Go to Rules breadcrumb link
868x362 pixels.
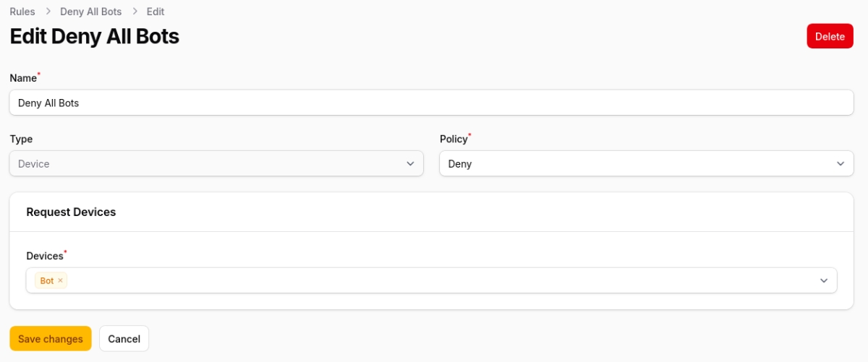pyautogui.click(x=22, y=12)
